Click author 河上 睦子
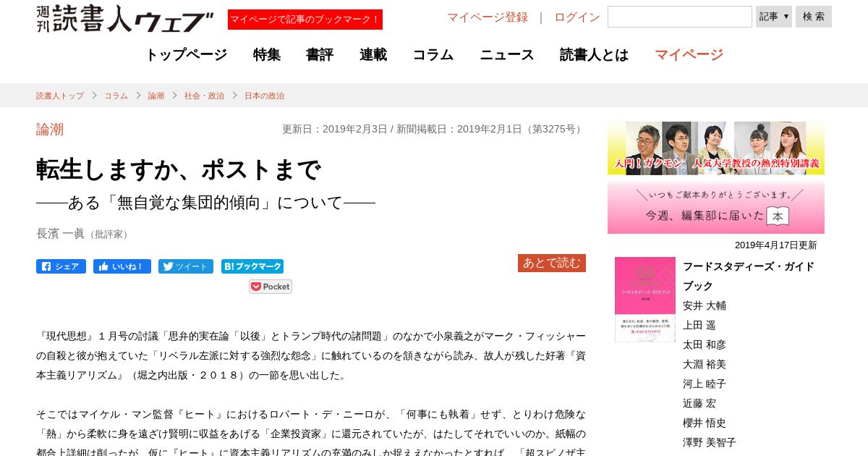This screenshot has height=456, width=868. pyautogui.click(x=705, y=384)
